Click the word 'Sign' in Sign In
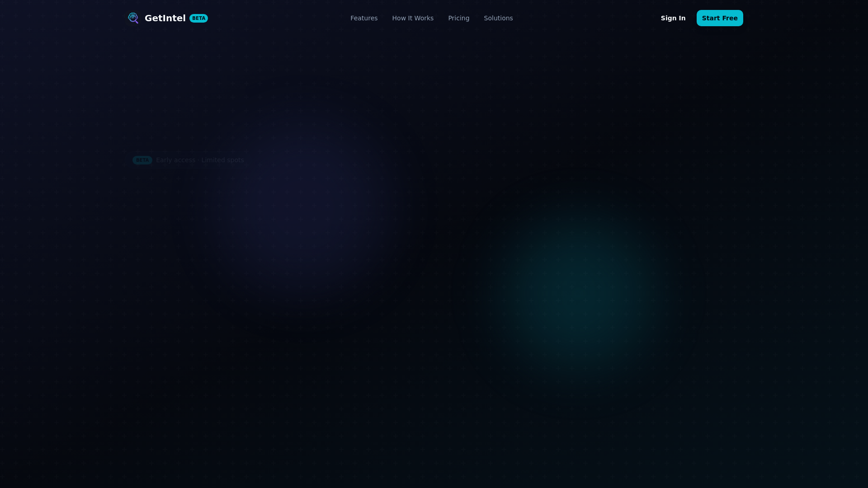The width and height of the screenshot is (868, 488). pos(668,19)
